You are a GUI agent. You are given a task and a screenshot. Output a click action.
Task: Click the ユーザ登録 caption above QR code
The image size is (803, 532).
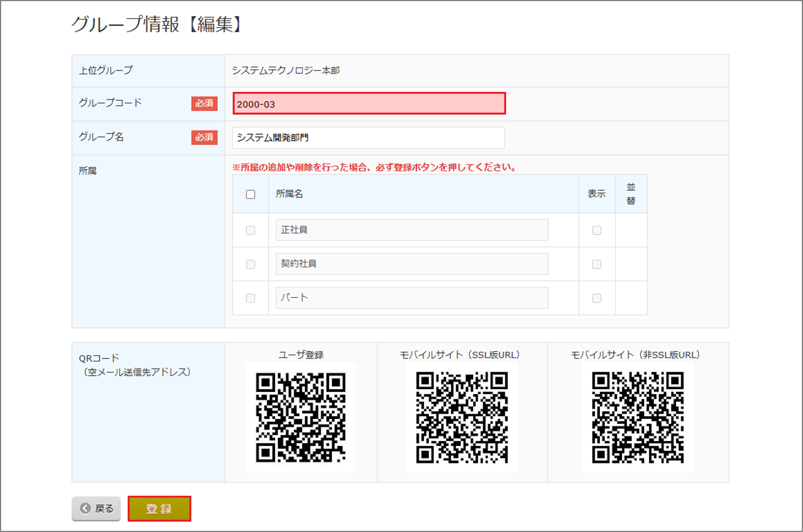[x=301, y=355]
